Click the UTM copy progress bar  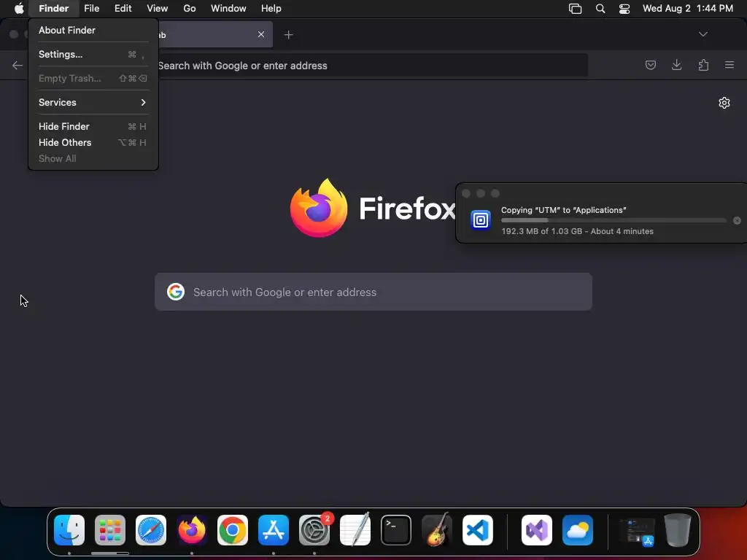[614, 220]
